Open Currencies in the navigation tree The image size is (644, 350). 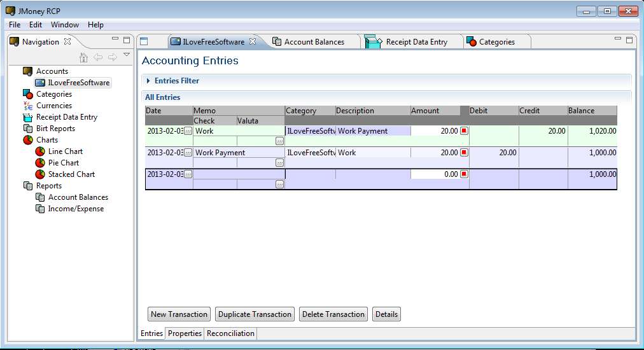point(54,106)
